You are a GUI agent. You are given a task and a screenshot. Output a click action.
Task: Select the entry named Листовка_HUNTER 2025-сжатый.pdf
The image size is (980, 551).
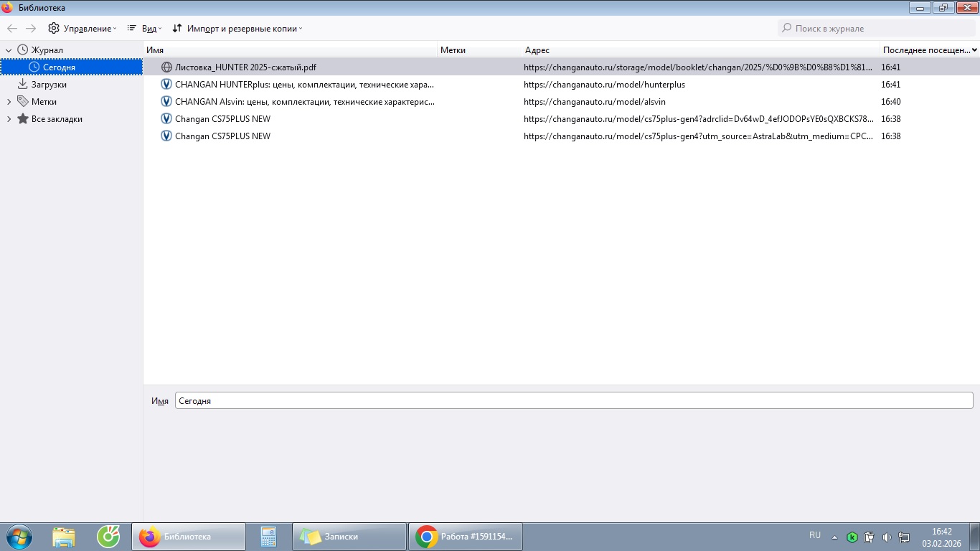point(245,67)
